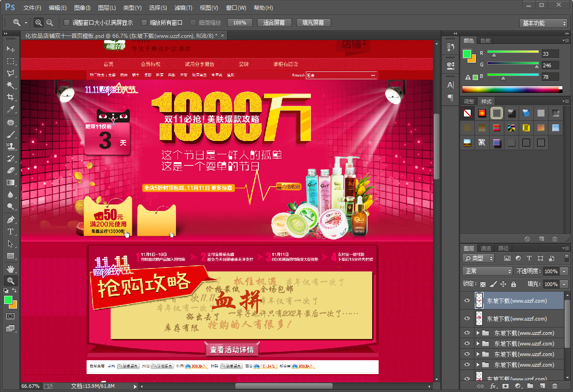Hide the top 东坡下载 layer via eye icon
The image size is (573, 392).
click(x=467, y=301)
